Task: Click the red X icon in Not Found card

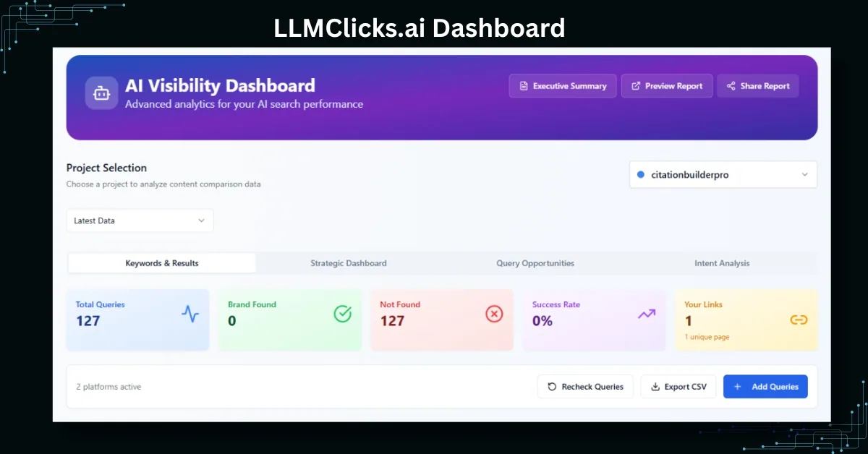Action: (494, 314)
